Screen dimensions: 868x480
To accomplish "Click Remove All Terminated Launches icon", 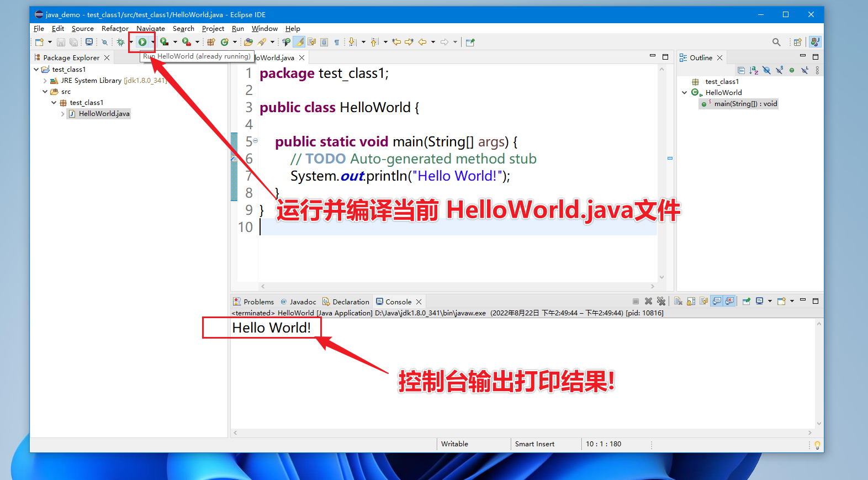I will click(x=661, y=301).
